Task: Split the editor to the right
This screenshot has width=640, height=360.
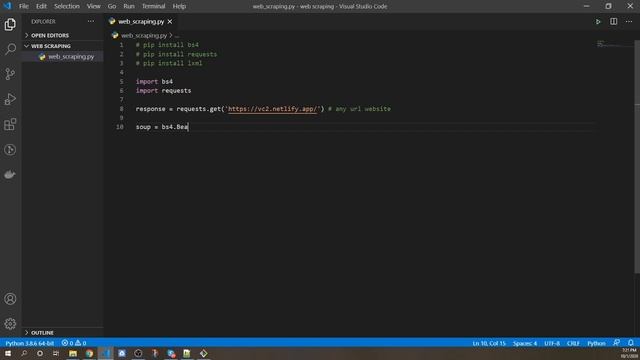Action: point(613,22)
